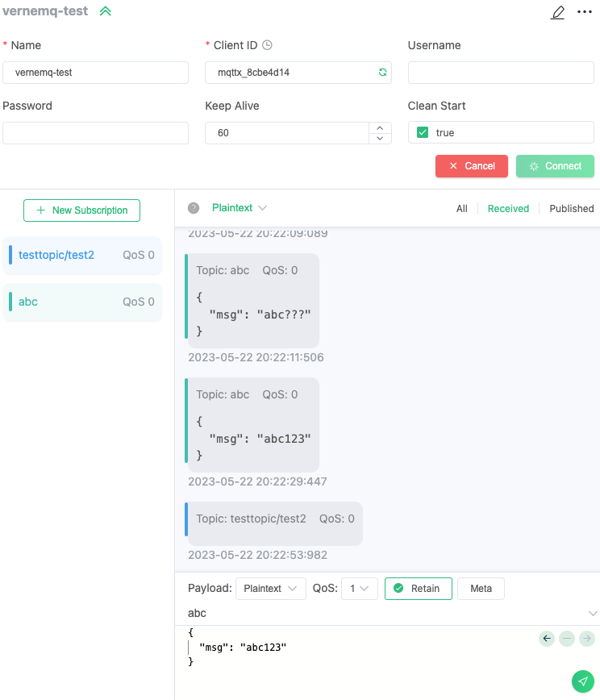This screenshot has width=600, height=700.
Task: Open the Meta settings button
Action: [481, 589]
